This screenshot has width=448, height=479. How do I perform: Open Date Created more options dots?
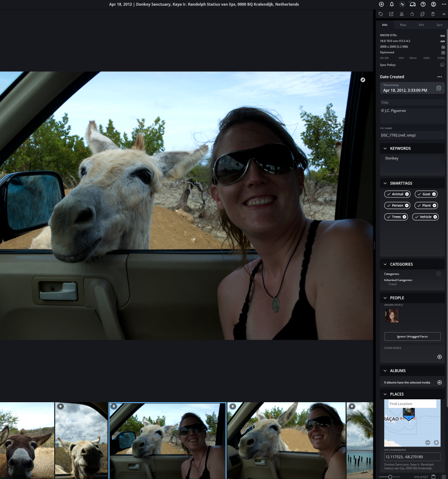439,77
